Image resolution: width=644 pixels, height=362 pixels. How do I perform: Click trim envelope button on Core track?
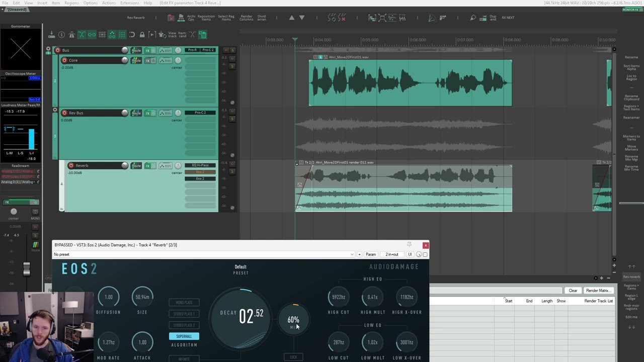click(x=166, y=60)
